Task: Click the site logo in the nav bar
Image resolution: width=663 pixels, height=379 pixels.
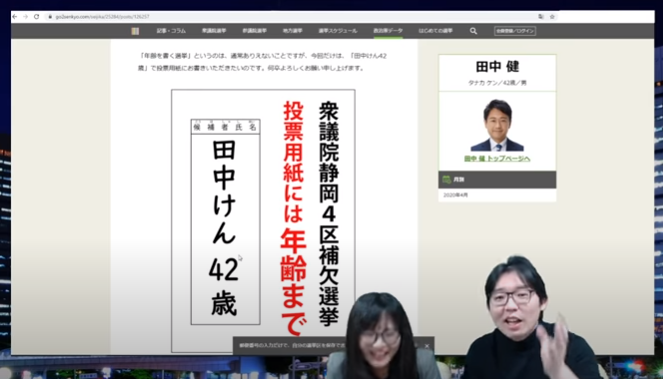Action: 135,31
